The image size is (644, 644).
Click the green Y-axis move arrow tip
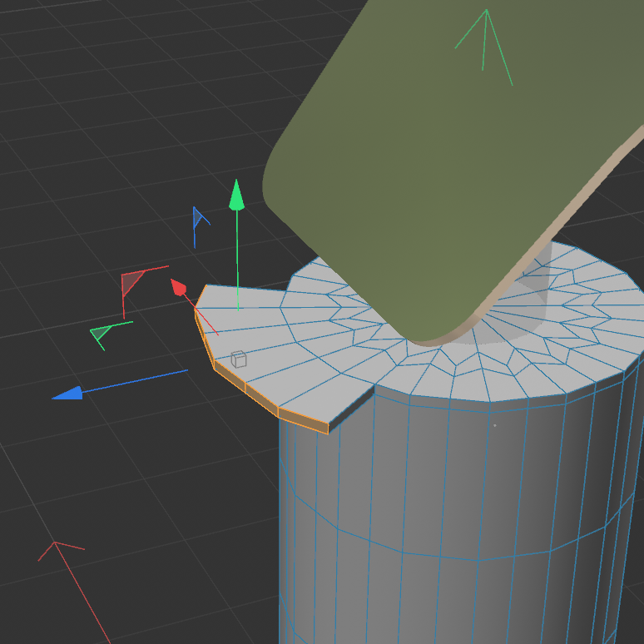pyautogui.click(x=236, y=196)
